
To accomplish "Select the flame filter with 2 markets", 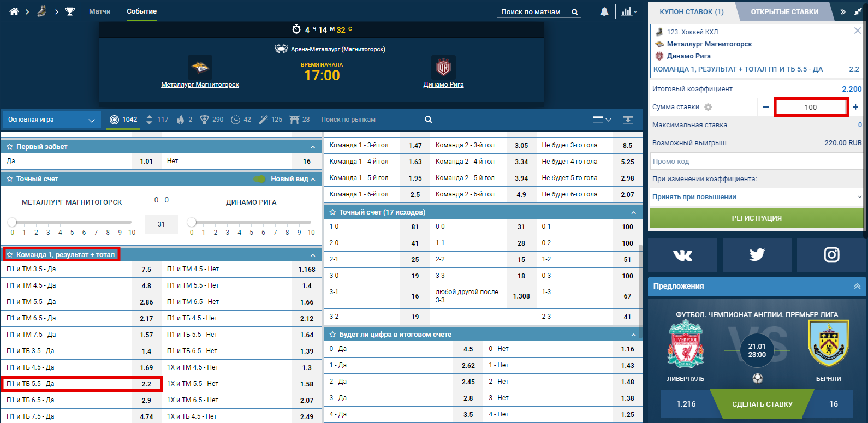I will pyautogui.click(x=185, y=120).
